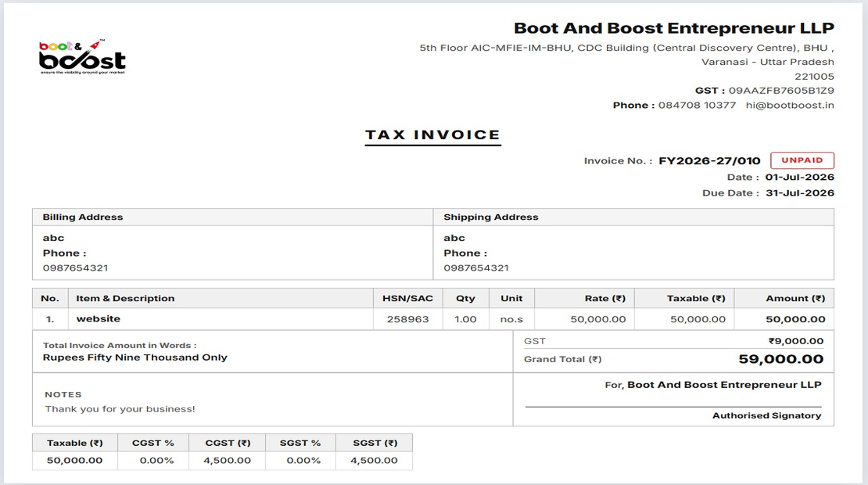
Task: Select invoice number FY2026-27/010
Action: (x=709, y=161)
